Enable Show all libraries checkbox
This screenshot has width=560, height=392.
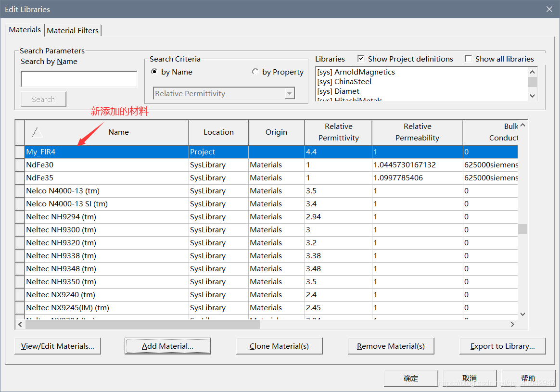click(468, 59)
